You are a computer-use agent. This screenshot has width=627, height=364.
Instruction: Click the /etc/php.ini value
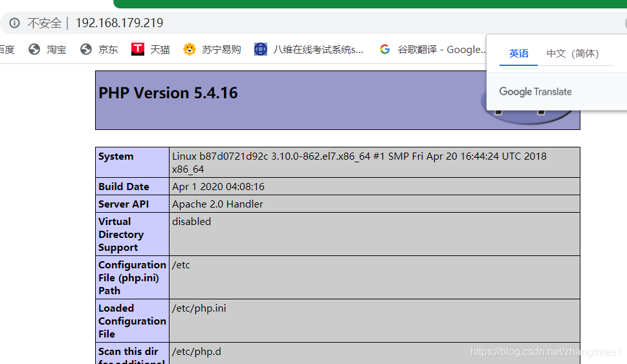point(199,308)
